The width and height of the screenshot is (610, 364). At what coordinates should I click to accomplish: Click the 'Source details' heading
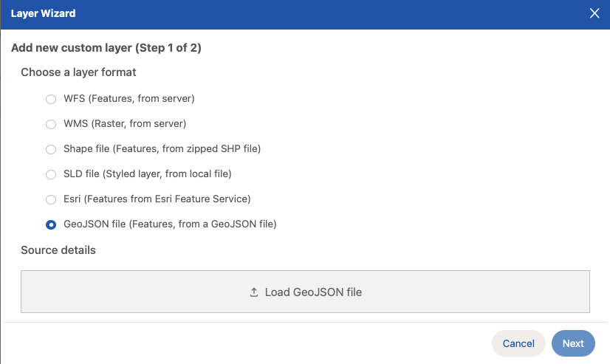(x=58, y=250)
